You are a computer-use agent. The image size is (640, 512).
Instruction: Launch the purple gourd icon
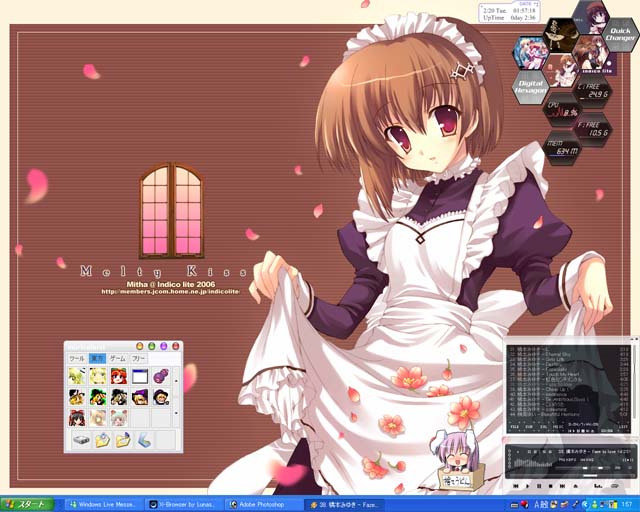pos(161,376)
